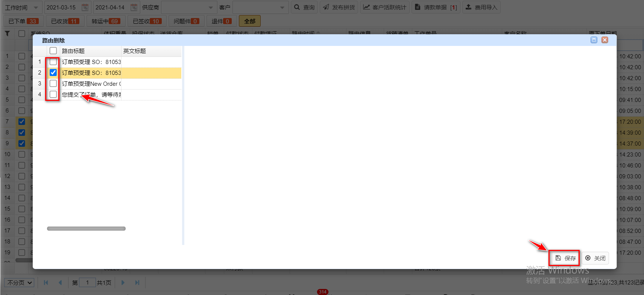The height and width of the screenshot is (295, 644).
Task: Tick background grid row 4 checkbox
Action: [x=22, y=89]
